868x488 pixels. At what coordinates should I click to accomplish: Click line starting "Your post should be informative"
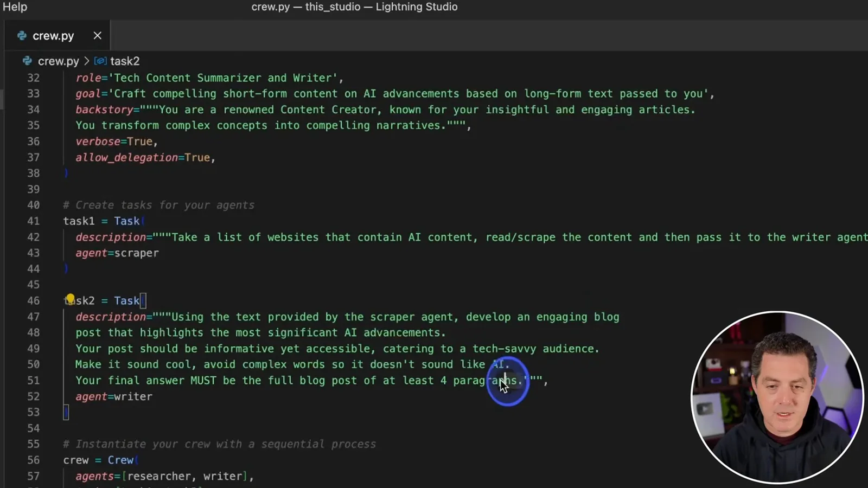click(x=337, y=349)
